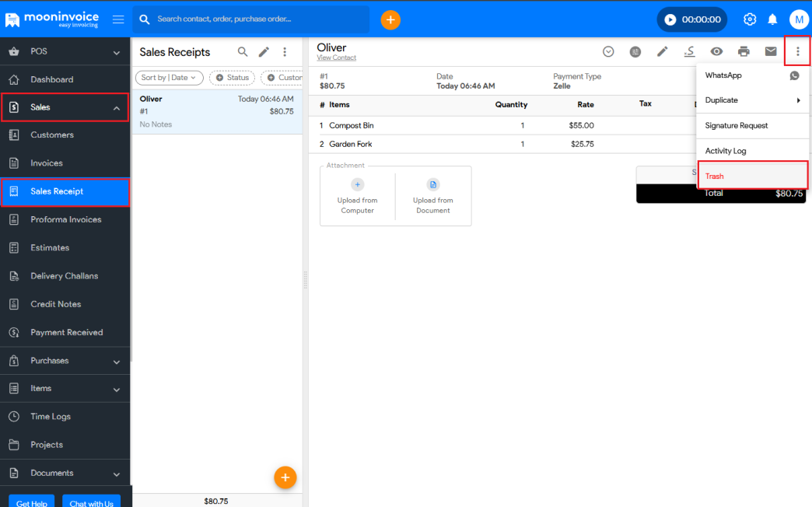
Task: Click the WhatsApp icon in menu
Action: pyautogui.click(x=794, y=75)
